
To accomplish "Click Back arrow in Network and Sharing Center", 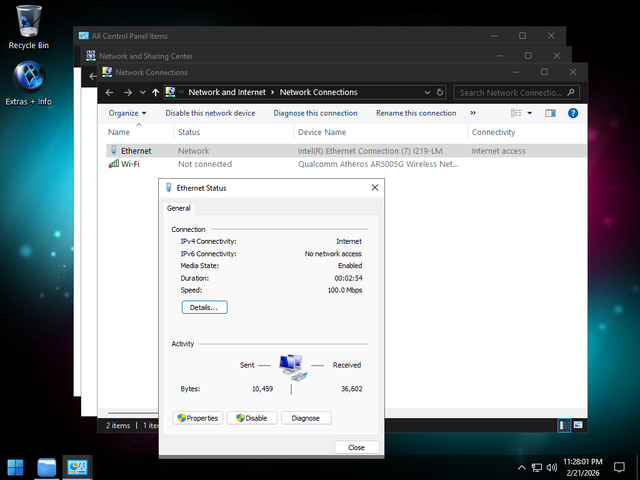I will [x=93, y=76].
